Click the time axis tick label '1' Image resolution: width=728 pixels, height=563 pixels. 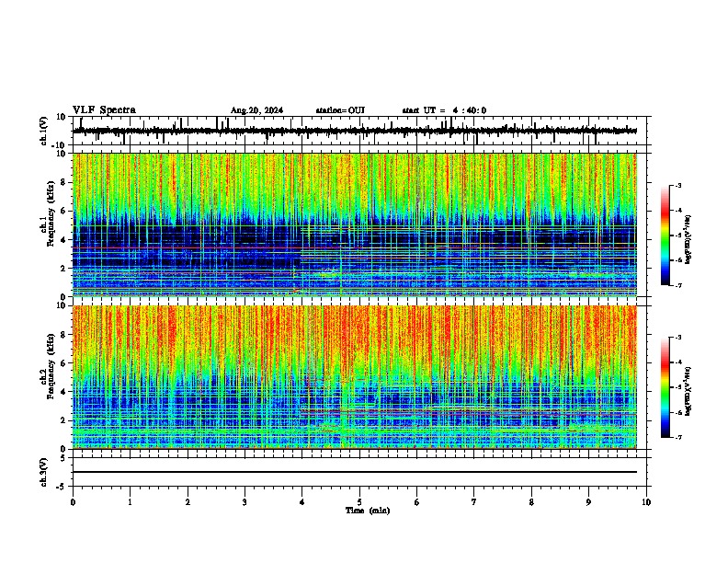tap(130, 502)
